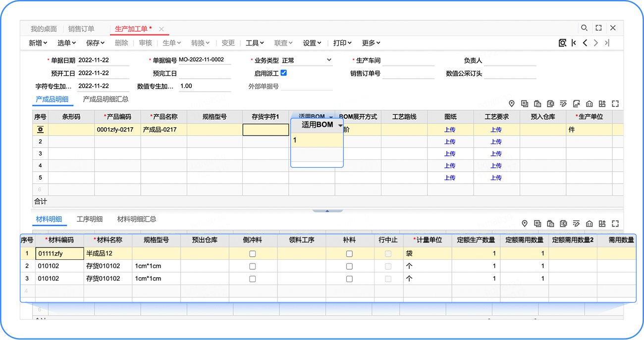Check 补料 box in material row 2
Image resolution: width=644 pixels, height=340 pixels.
(x=349, y=266)
